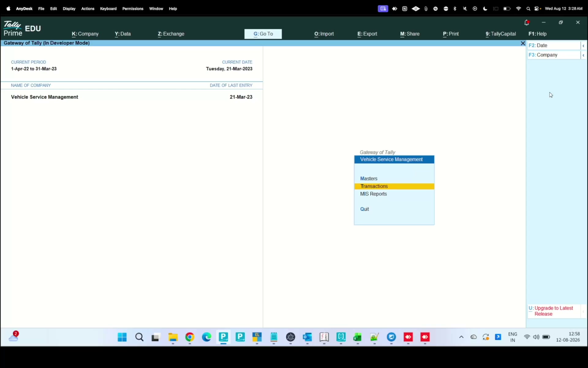
Task: Click the Bluetooth icon in macOS menu bar
Action: click(455, 9)
